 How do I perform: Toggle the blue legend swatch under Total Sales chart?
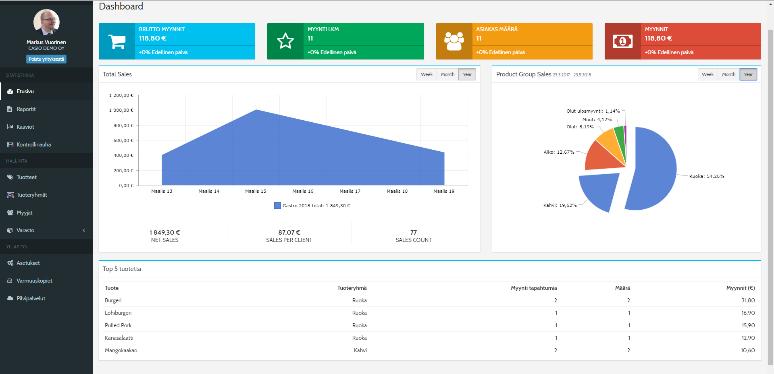[x=277, y=205]
